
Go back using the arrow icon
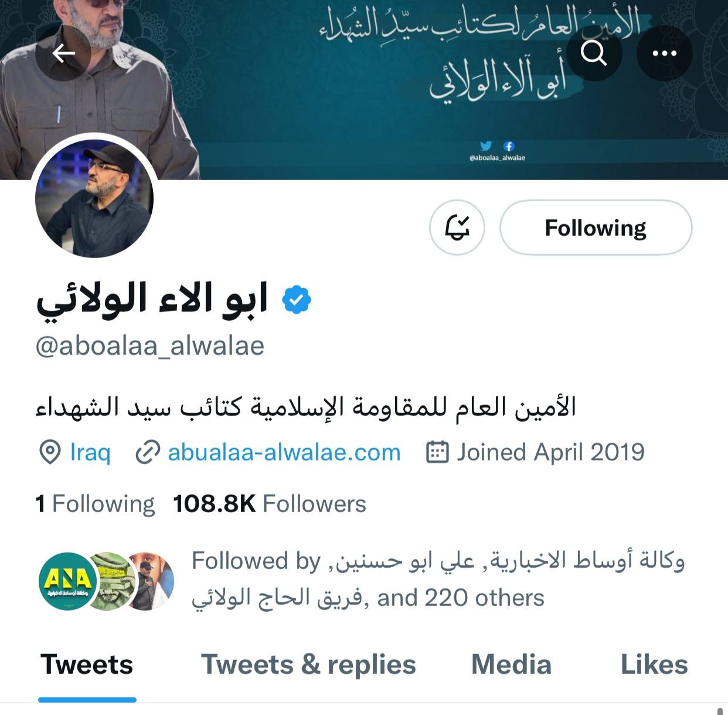(63, 53)
